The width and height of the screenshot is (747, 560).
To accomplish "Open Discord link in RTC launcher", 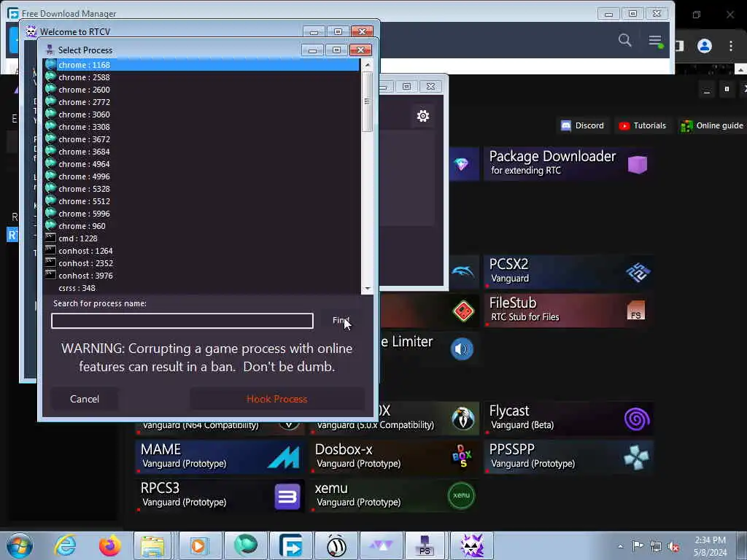I will point(582,125).
